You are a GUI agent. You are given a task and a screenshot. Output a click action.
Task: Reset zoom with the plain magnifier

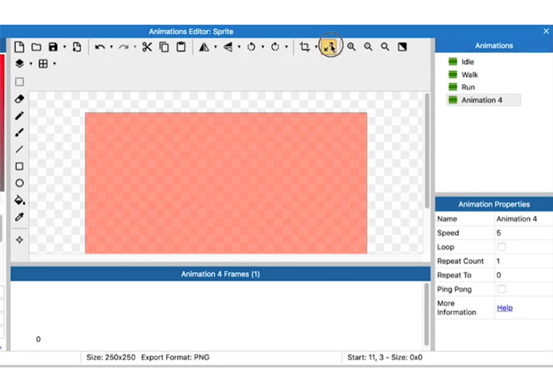[385, 46]
